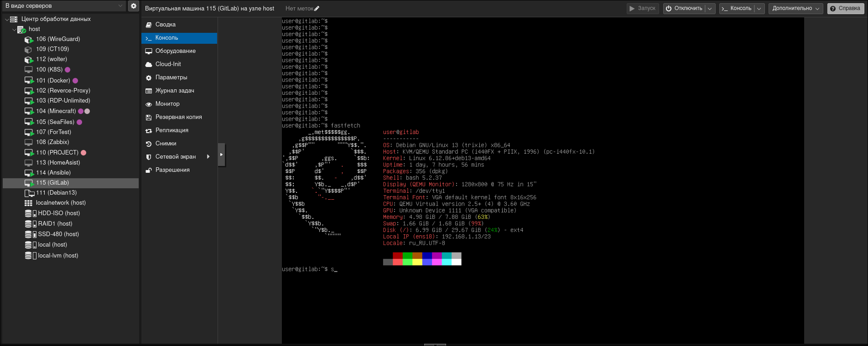Select VM 108 (Zabbix) in the tree
This screenshot has height=346, width=868.
pyautogui.click(x=71, y=142)
